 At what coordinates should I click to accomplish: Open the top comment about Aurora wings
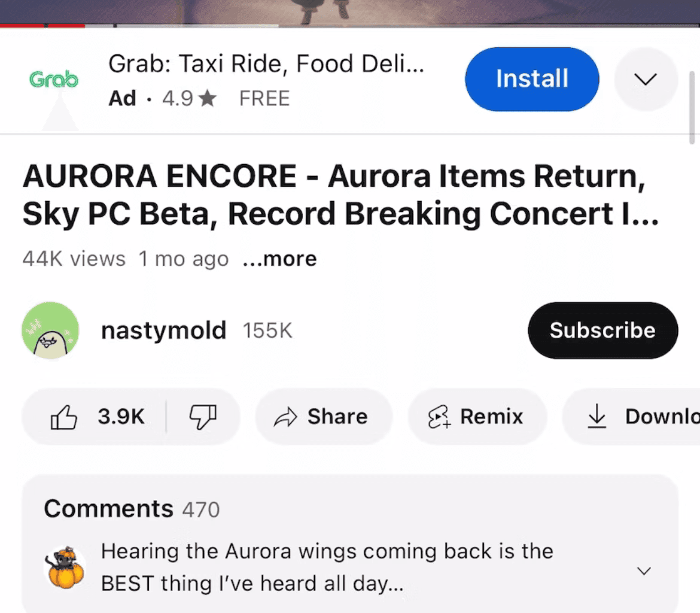[327, 567]
